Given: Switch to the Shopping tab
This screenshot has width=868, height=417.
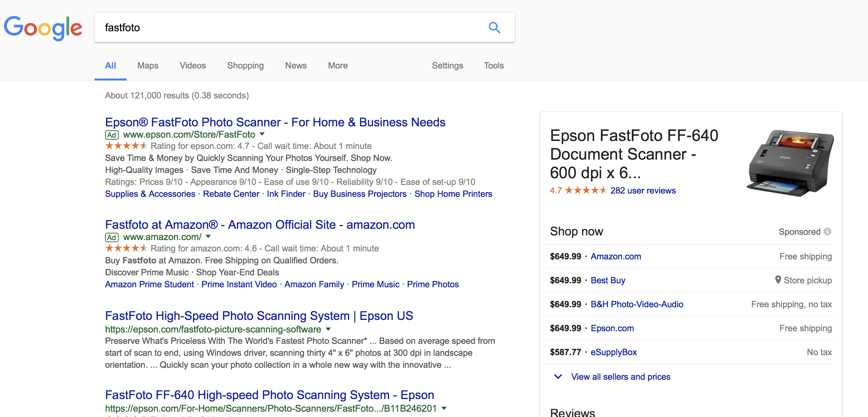Looking at the screenshot, I should point(245,66).
